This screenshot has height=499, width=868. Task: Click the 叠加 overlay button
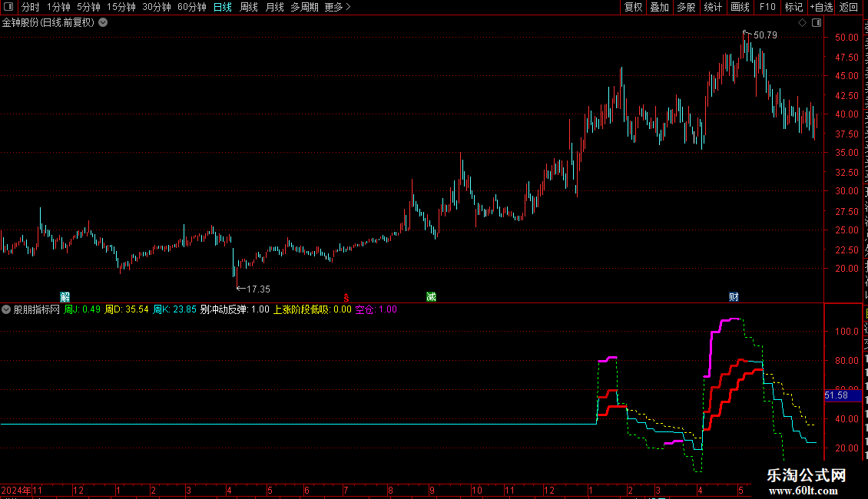tap(660, 7)
